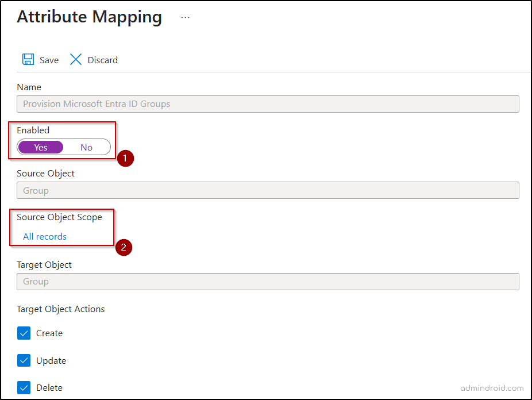The image size is (532, 400).
Task: Click the Name input field
Action: [268, 103]
